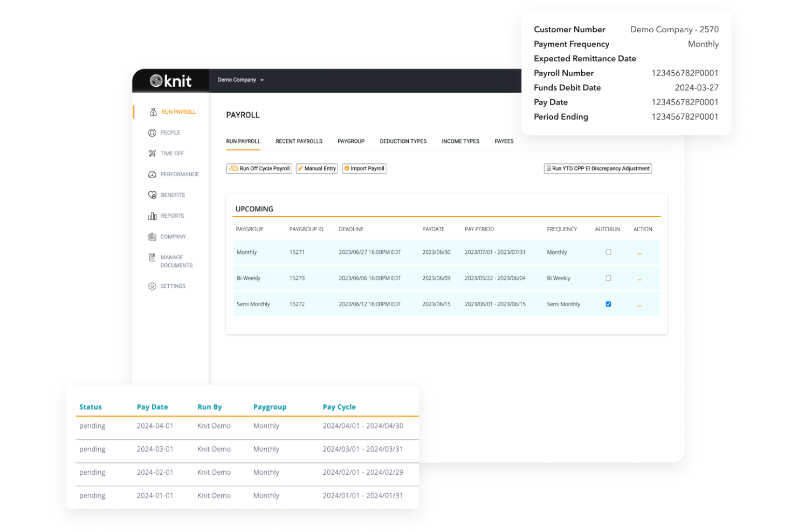Click Run Off Cycle Payroll
Screen dimensions: 798x532
point(259,168)
